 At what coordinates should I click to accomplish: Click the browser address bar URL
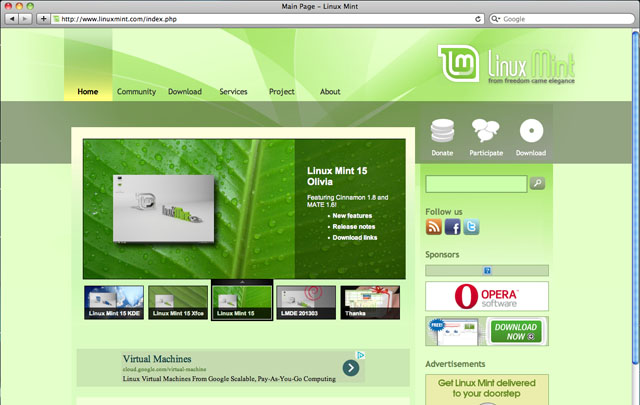click(x=119, y=19)
